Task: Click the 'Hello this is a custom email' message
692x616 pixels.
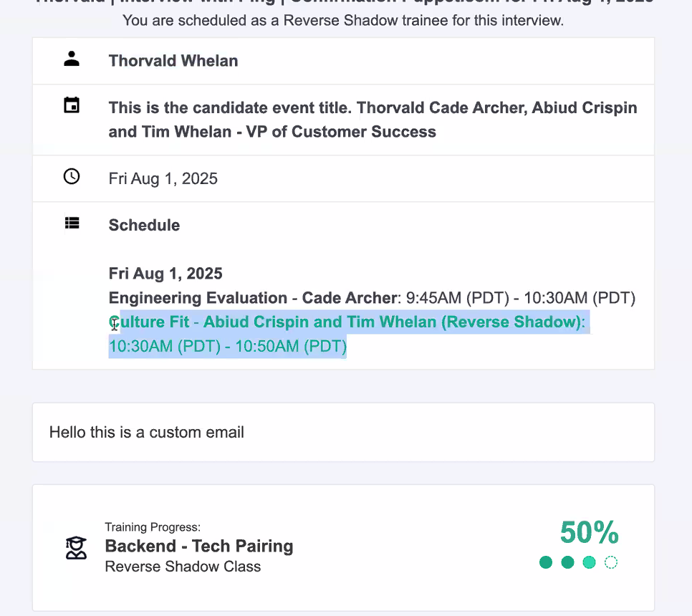Action: pos(147,432)
